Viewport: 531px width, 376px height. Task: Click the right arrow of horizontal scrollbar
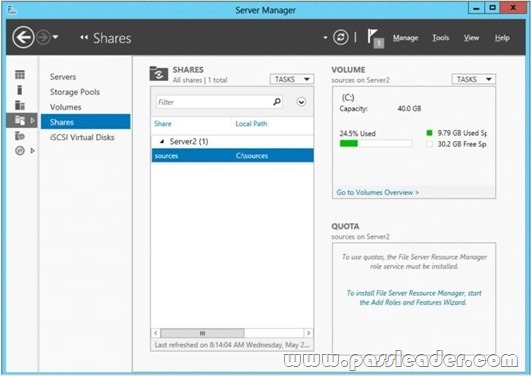click(x=308, y=333)
